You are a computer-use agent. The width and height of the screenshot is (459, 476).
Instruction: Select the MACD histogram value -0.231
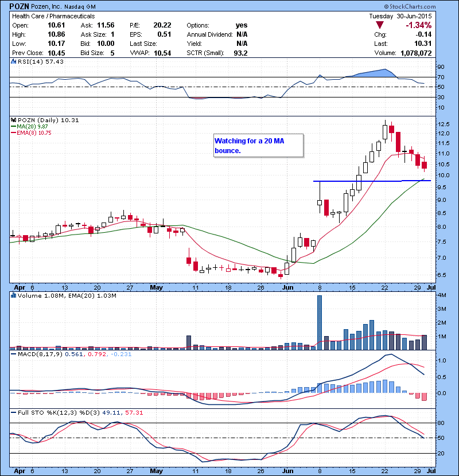tap(121, 354)
